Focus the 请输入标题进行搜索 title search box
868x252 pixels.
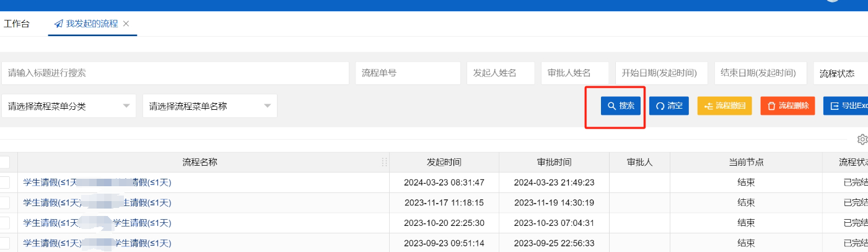175,73
